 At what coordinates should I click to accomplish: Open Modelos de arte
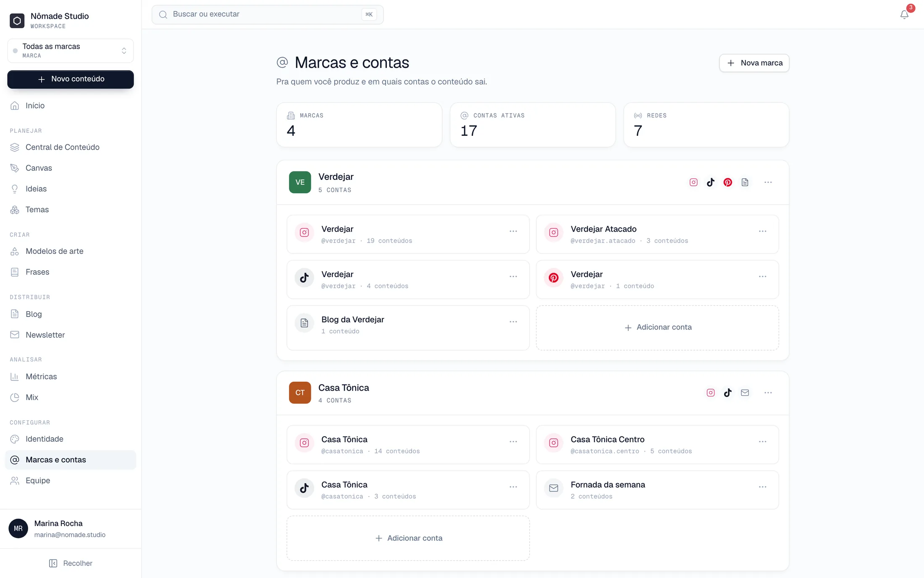click(x=71, y=251)
